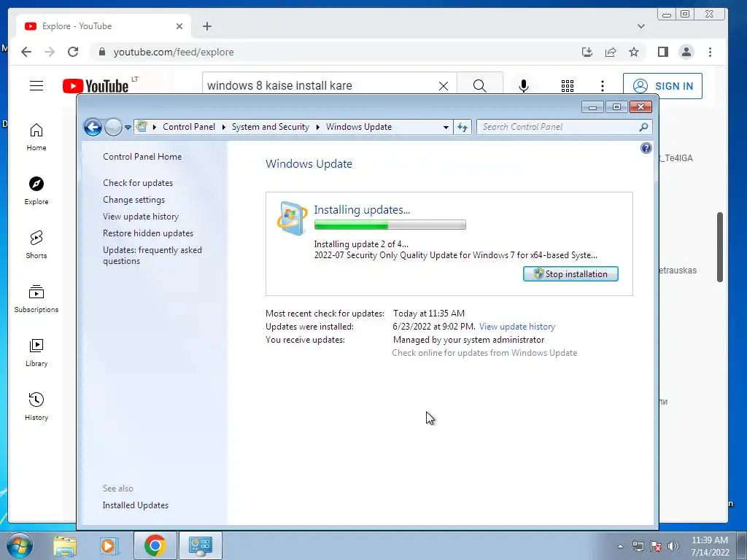Viewport: 747px width, 560px height.
Task: Click the Control Panel forward arrow button
Action: 113,127
